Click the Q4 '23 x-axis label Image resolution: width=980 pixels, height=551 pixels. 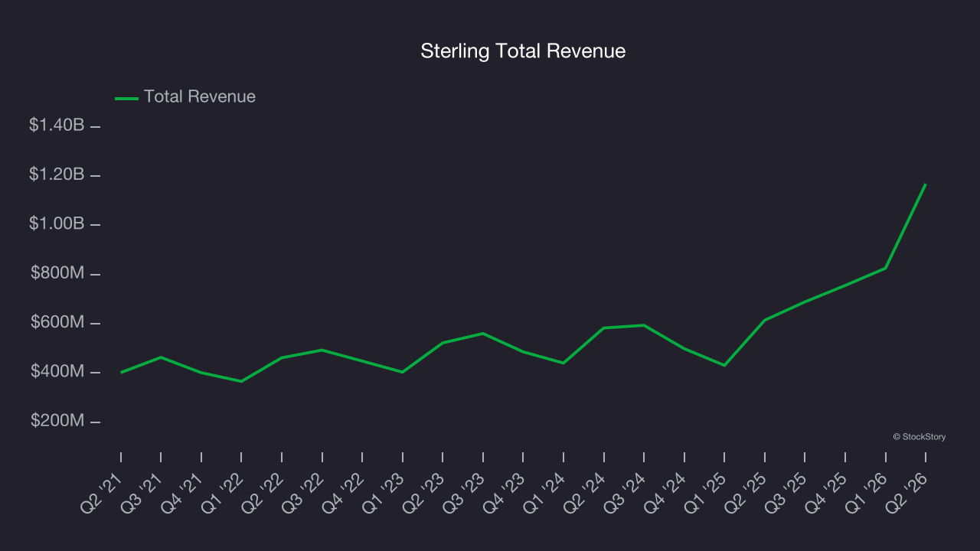pyautogui.click(x=505, y=492)
